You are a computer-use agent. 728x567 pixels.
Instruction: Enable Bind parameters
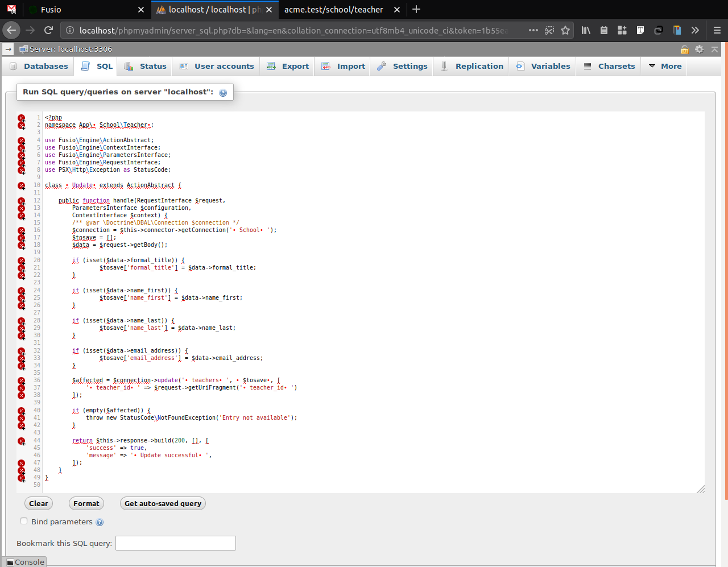pos(24,521)
